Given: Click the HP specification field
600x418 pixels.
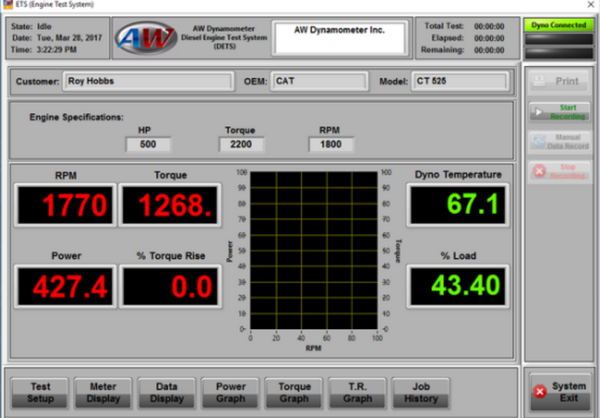Looking at the screenshot, I should [148, 145].
